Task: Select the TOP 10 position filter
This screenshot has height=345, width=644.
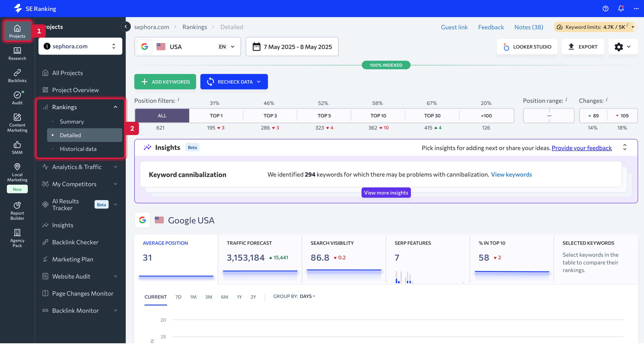Action: click(x=378, y=116)
